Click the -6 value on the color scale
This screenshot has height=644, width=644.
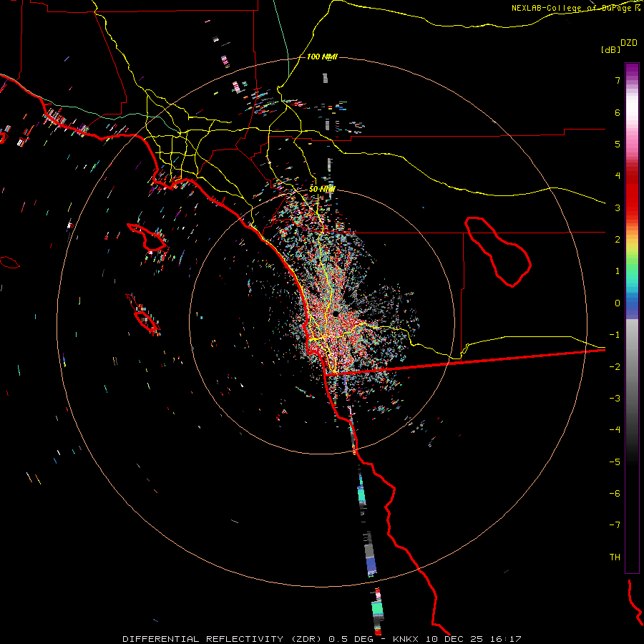point(615,494)
